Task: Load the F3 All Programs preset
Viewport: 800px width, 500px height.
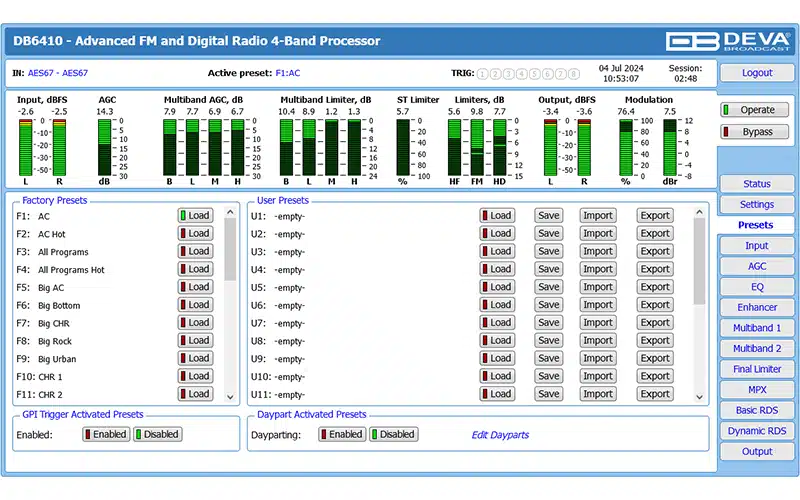Action: 195,251
